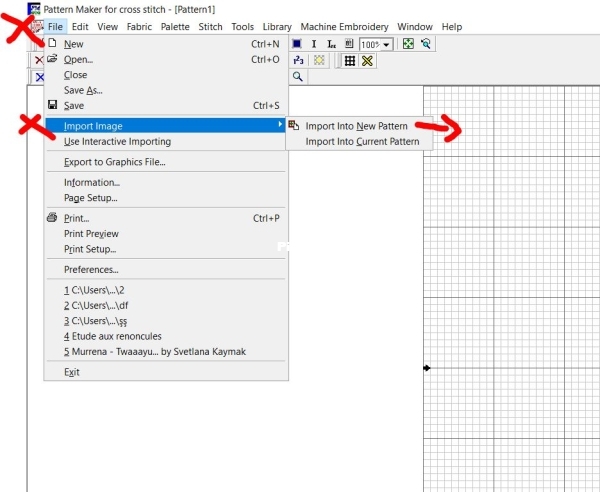
Task: Open the File menu
Action: (x=55, y=27)
